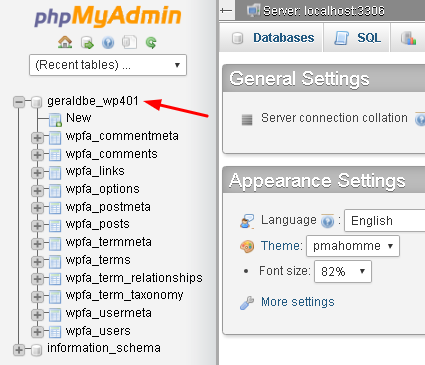Collapse the navigation panel with arrow button
Image resolution: width=425 pixels, height=365 pixels.
tap(226, 11)
